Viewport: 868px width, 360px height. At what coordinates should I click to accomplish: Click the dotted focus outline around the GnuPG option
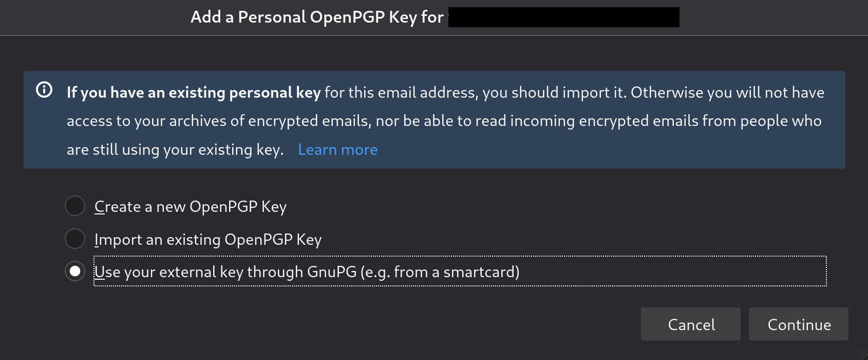[719, 272]
